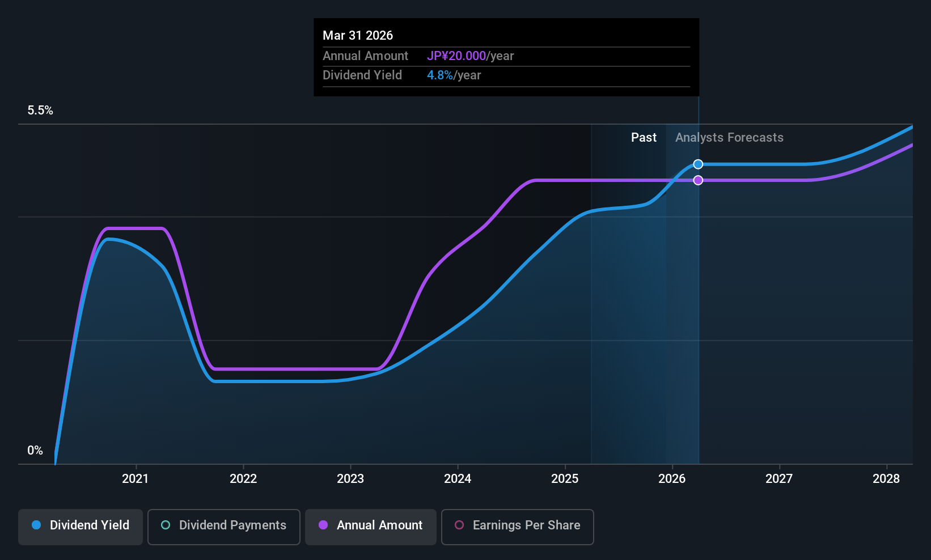Enable the Dividend Payments series
The width and height of the screenshot is (931, 560).
click(x=224, y=527)
